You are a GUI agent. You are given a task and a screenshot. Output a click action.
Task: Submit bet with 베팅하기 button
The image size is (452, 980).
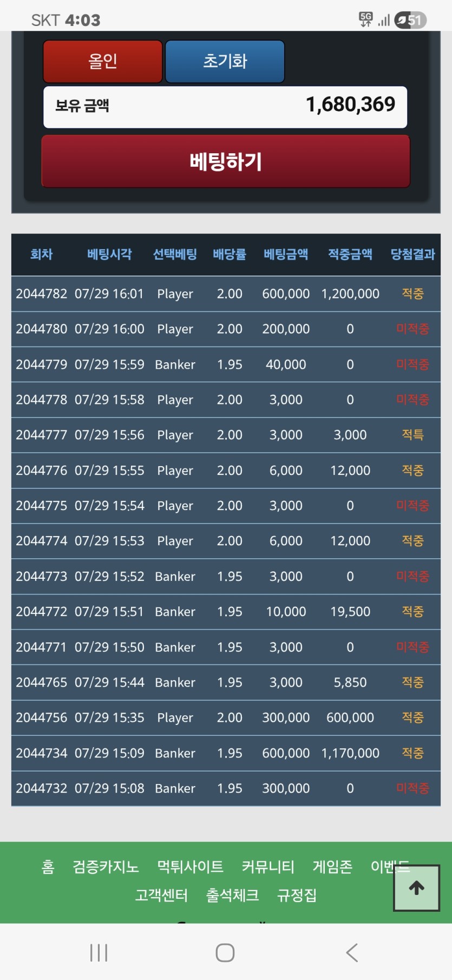click(x=226, y=161)
